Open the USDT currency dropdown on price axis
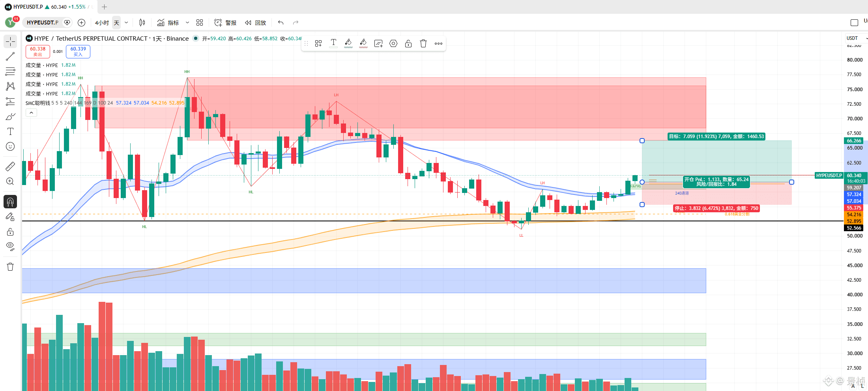Viewport: 868px width, 391px height. click(856, 38)
